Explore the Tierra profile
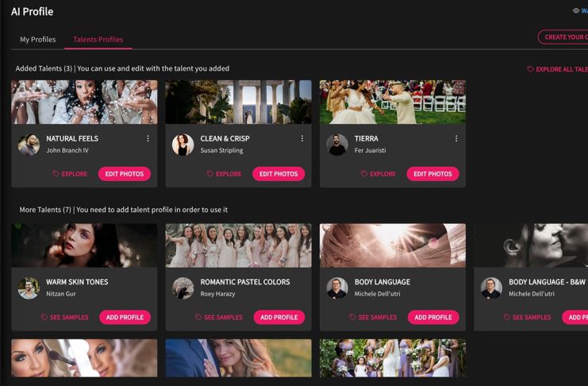This screenshot has width=588, height=386. click(378, 174)
